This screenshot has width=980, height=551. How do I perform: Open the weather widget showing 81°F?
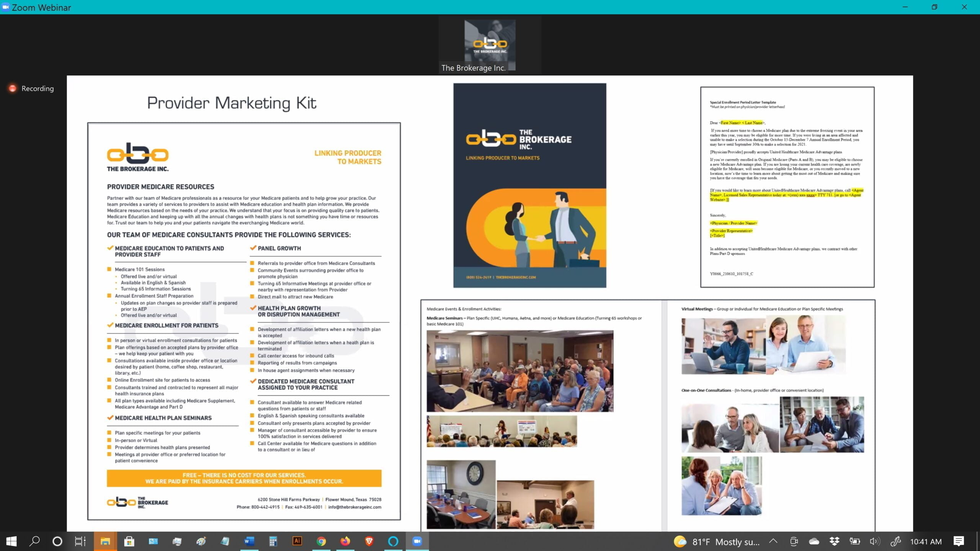(x=717, y=541)
